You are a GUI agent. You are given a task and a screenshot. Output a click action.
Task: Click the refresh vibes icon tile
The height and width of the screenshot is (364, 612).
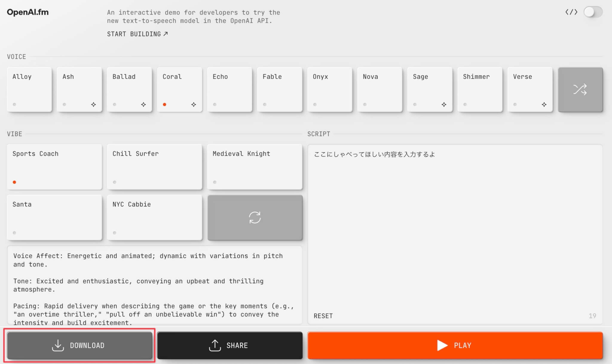(255, 218)
